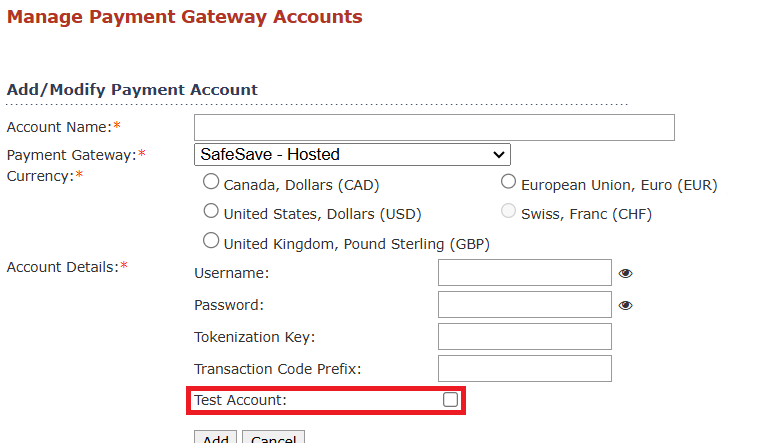Screen dimensions: 762x443
Task: Focus the Password input box
Action: tap(525, 305)
